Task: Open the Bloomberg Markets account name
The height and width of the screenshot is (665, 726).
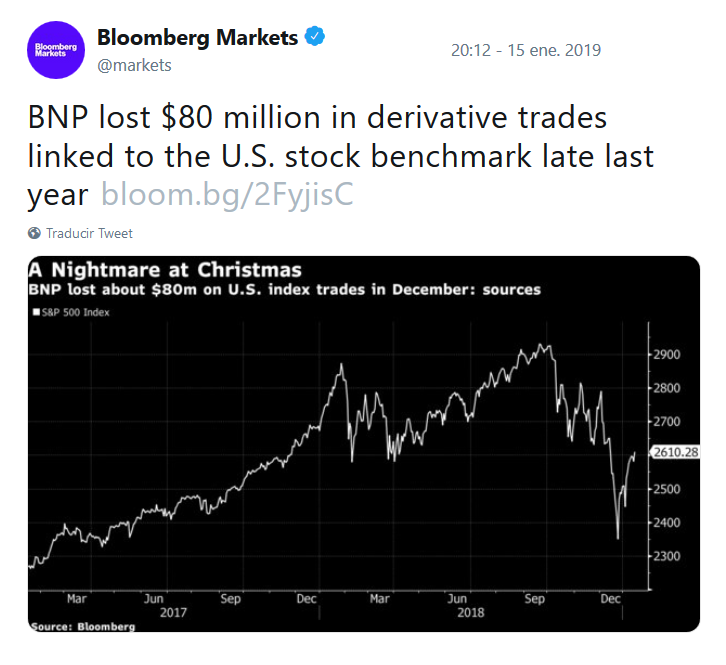Action: (x=197, y=38)
